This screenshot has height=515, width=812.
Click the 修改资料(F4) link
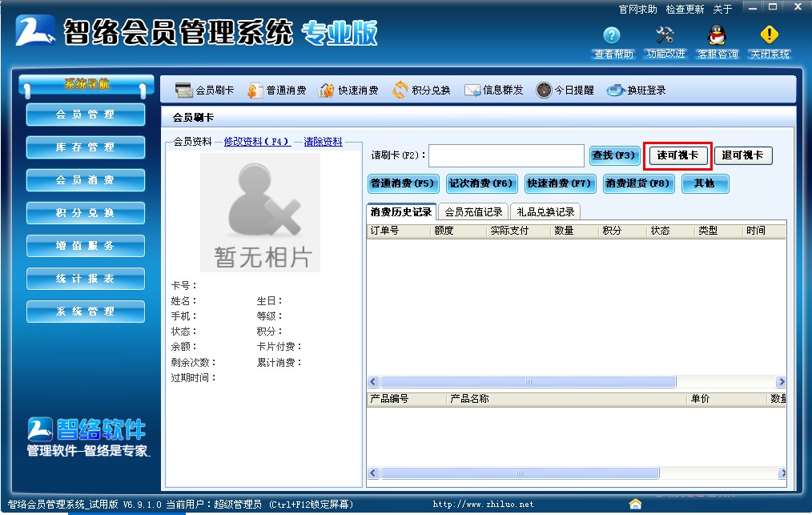(x=257, y=142)
